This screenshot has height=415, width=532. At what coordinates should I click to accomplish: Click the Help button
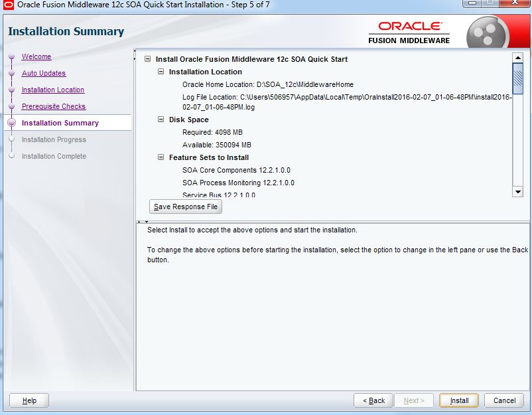(28, 400)
